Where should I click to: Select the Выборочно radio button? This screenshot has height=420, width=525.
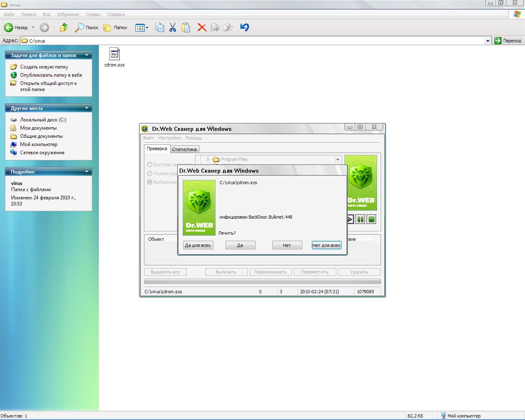[x=150, y=182]
